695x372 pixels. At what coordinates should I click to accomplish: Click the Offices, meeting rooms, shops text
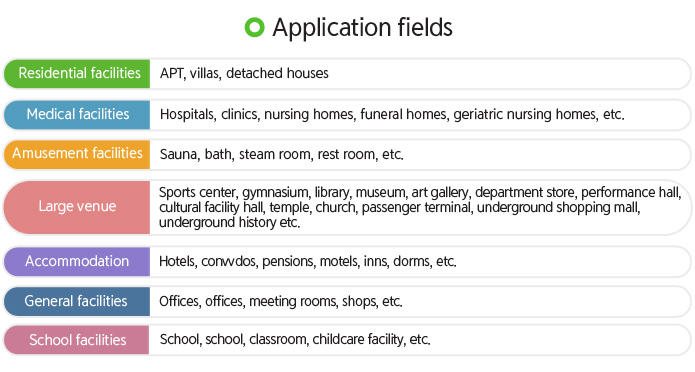(x=281, y=302)
